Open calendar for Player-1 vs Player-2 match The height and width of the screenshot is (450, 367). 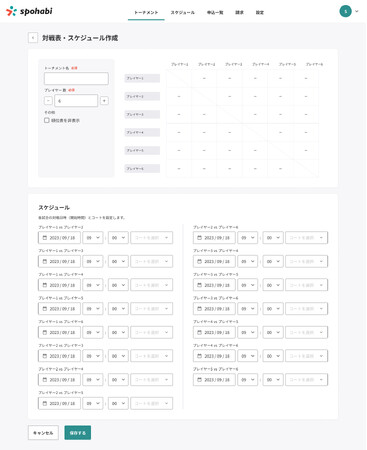point(59,238)
